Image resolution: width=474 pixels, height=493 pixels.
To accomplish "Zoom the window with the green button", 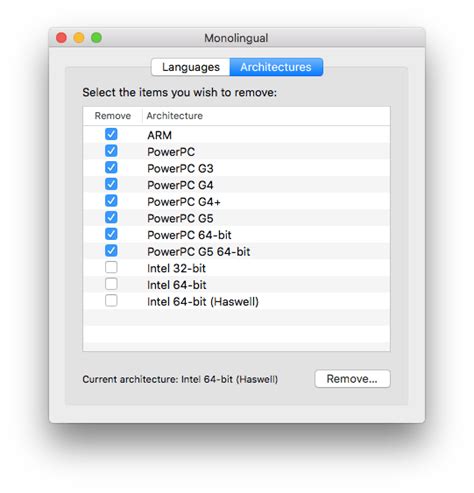I will 97,38.
